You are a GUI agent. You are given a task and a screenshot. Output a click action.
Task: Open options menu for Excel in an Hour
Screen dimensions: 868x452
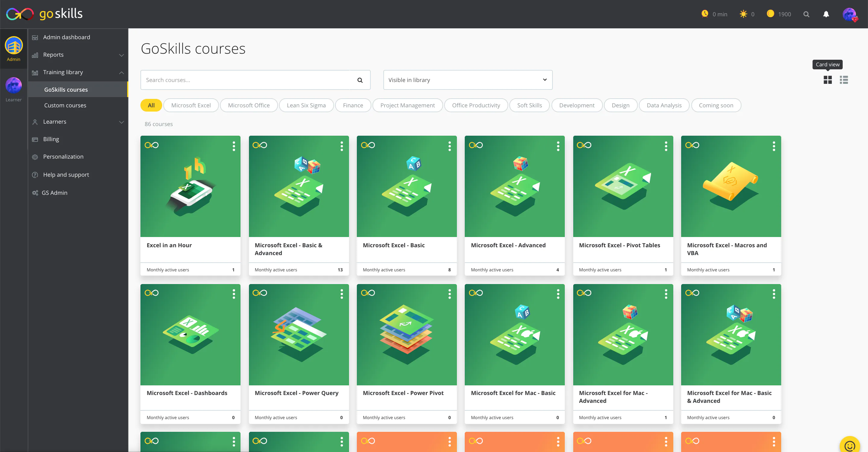pos(234,146)
